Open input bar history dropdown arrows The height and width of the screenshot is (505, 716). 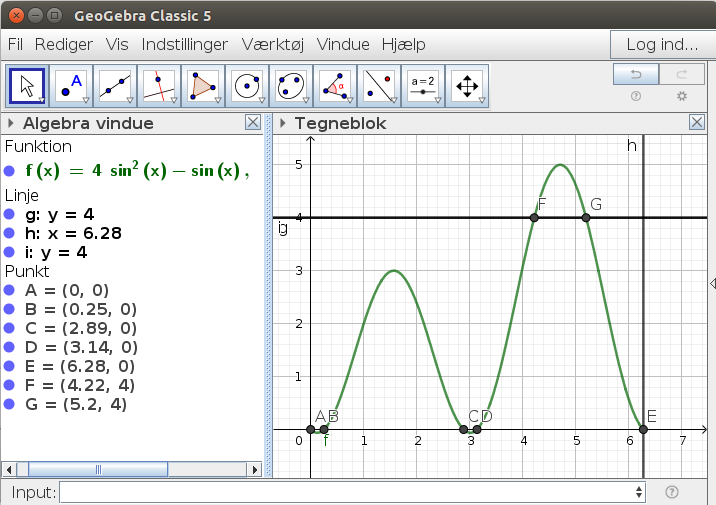[639, 492]
